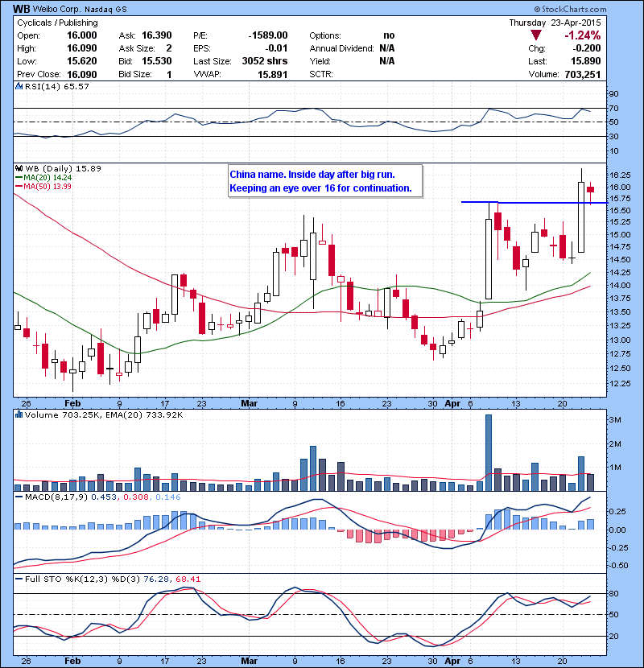Click the WB (Daily) 15.89 chart title
644x668 pixels.
tap(63, 168)
